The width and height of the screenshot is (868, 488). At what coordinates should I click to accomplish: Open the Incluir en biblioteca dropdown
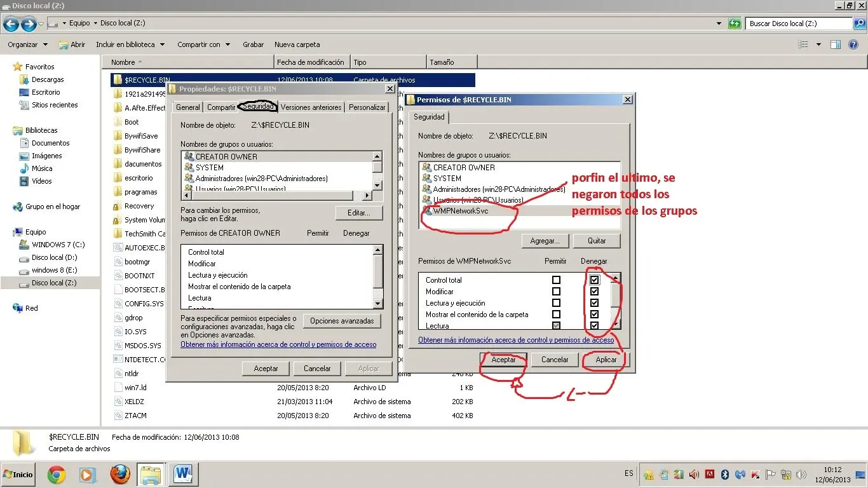click(x=130, y=44)
